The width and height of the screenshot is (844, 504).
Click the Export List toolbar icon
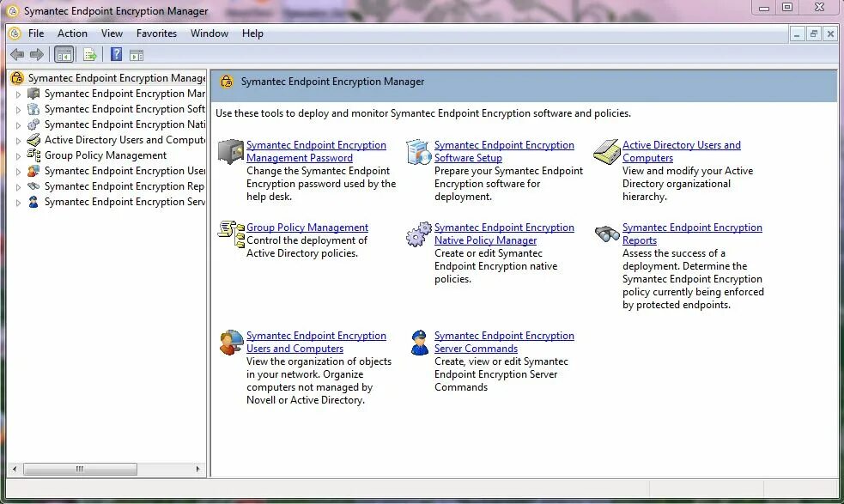click(90, 54)
